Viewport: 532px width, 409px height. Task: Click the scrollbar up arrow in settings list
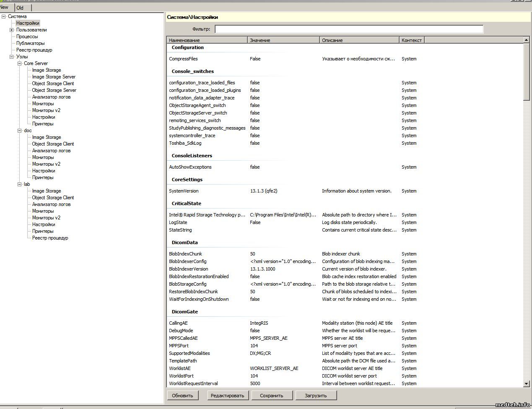(527, 40)
